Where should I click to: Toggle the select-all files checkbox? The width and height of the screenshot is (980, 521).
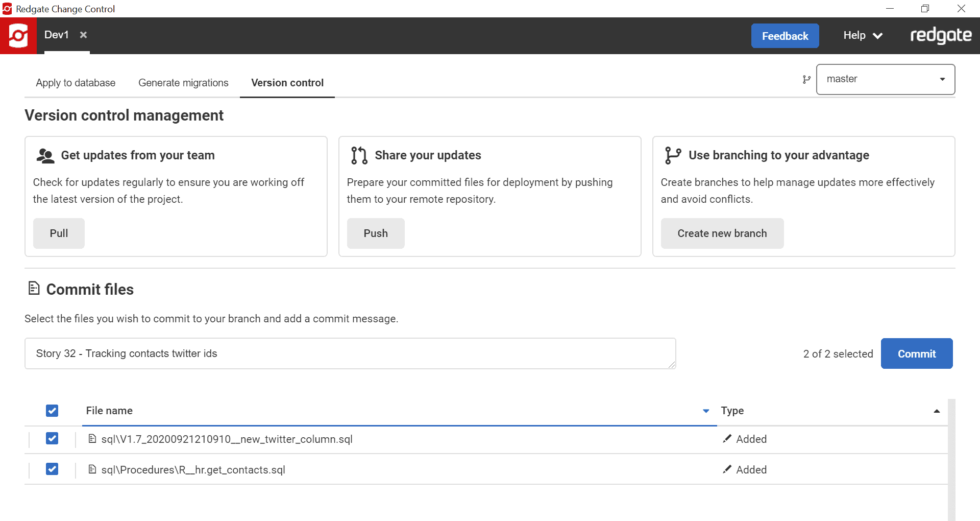pos(52,411)
